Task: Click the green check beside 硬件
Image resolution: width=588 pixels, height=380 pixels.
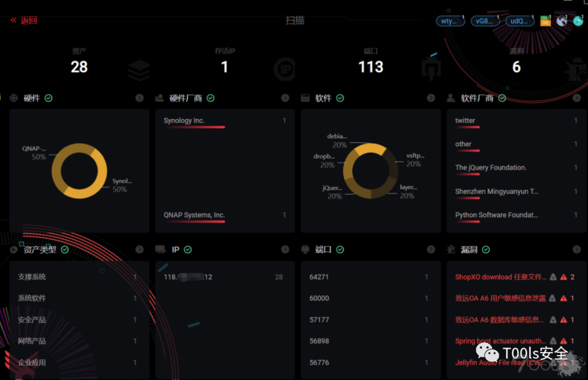Action: pos(49,99)
